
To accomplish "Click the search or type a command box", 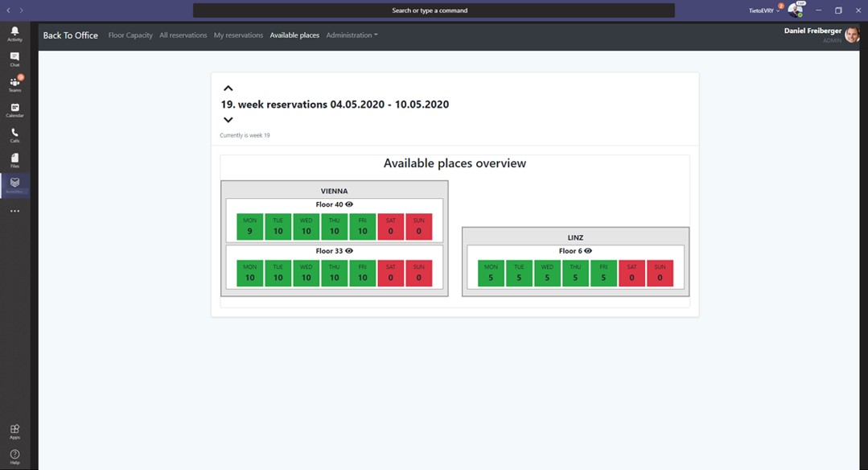I will pyautogui.click(x=434, y=10).
